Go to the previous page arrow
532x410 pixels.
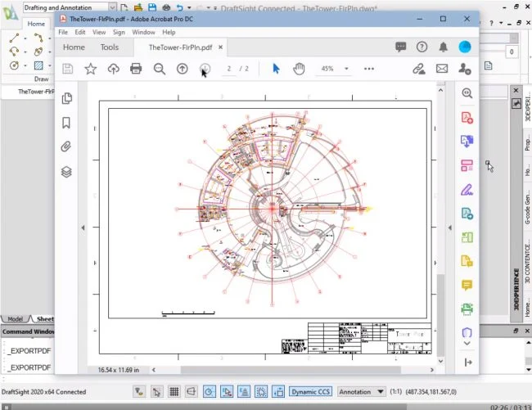coord(182,69)
